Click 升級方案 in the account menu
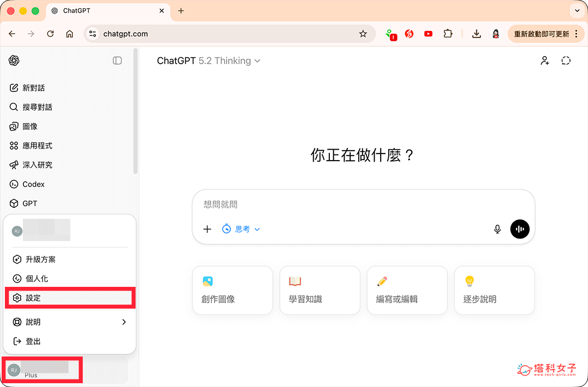Image resolution: width=588 pixels, height=387 pixels. [x=39, y=259]
